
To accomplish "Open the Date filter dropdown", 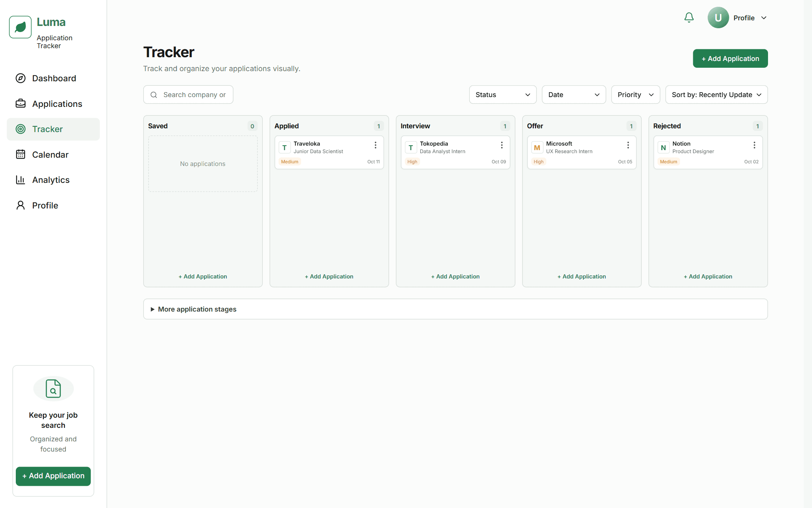I will coord(574,95).
